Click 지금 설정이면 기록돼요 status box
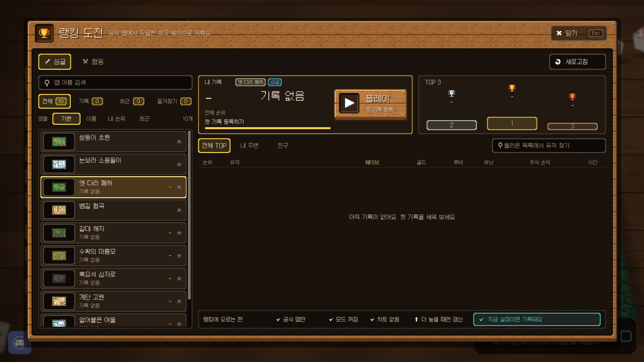The width and height of the screenshot is (644, 362). [x=537, y=319]
